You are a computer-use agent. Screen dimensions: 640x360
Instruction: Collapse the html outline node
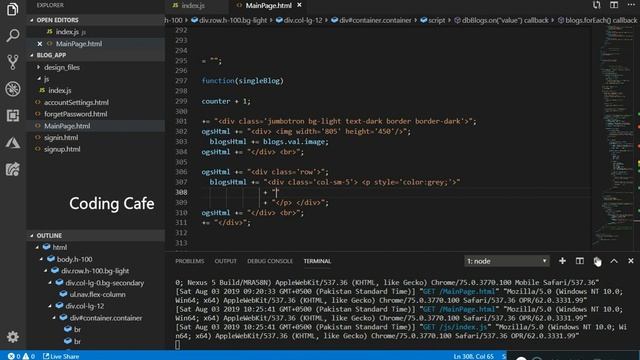click(x=37, y=247)
